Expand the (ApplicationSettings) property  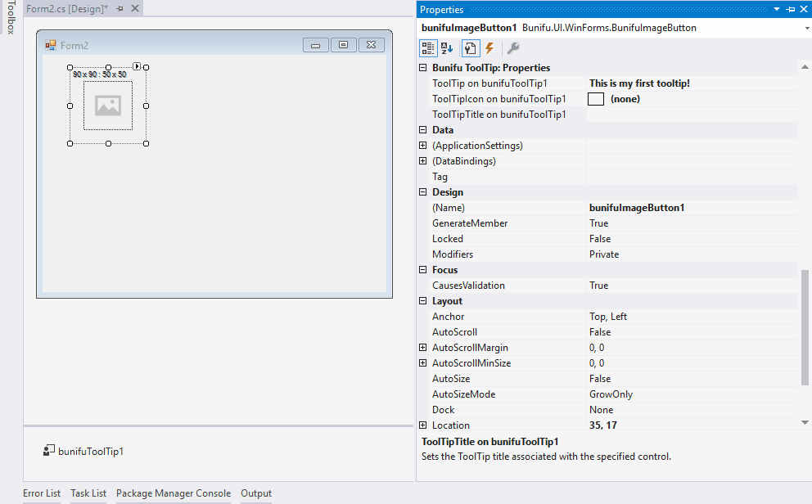click(423, 146)
